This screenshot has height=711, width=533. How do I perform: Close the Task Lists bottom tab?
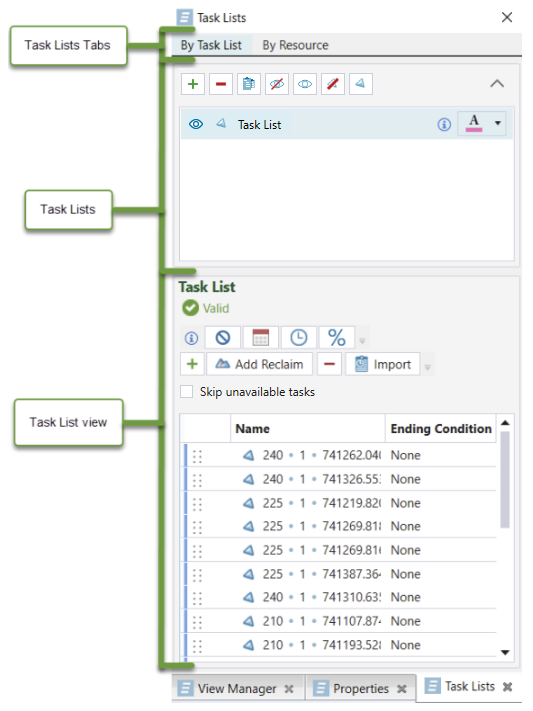508,687
